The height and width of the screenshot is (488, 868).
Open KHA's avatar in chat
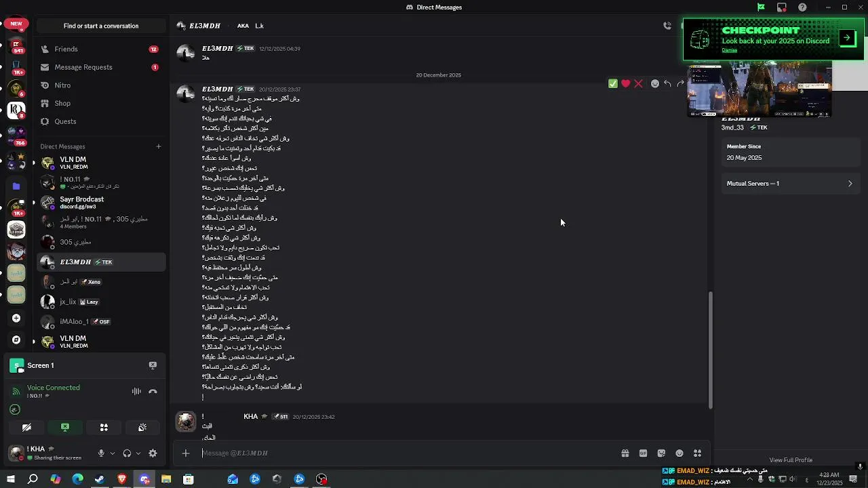click(x=186, y=422)
